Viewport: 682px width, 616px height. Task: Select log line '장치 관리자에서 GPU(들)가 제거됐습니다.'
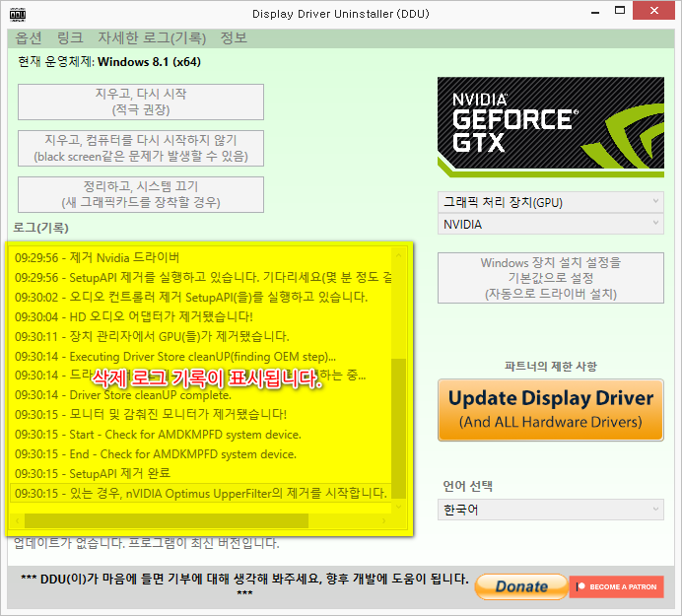pos(200,336)
